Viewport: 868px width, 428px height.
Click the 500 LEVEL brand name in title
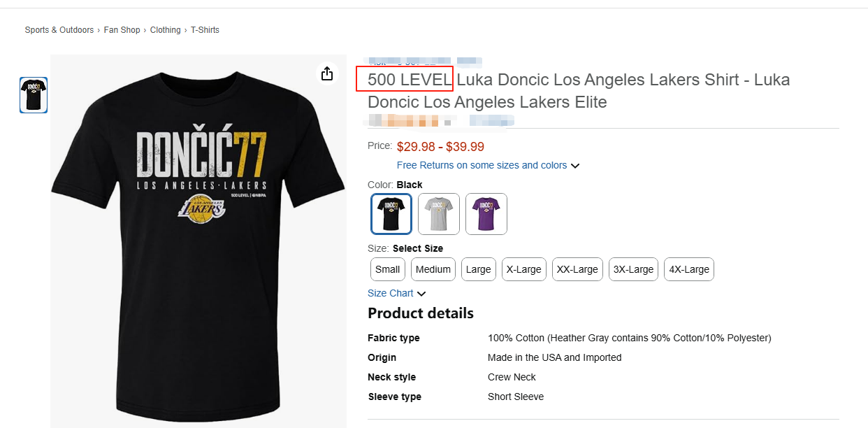click(410, 80)
